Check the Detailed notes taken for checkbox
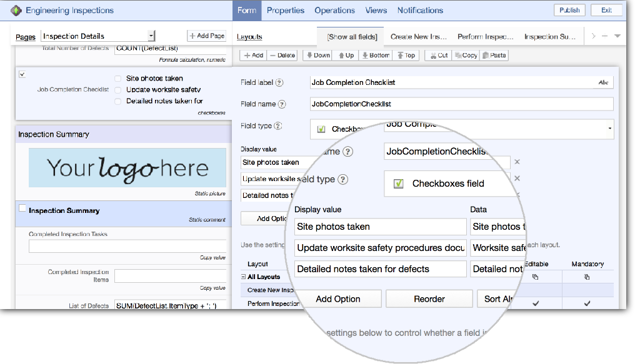Image resolution: width=635 pixels, height=364 pixels. pos(118,101)
